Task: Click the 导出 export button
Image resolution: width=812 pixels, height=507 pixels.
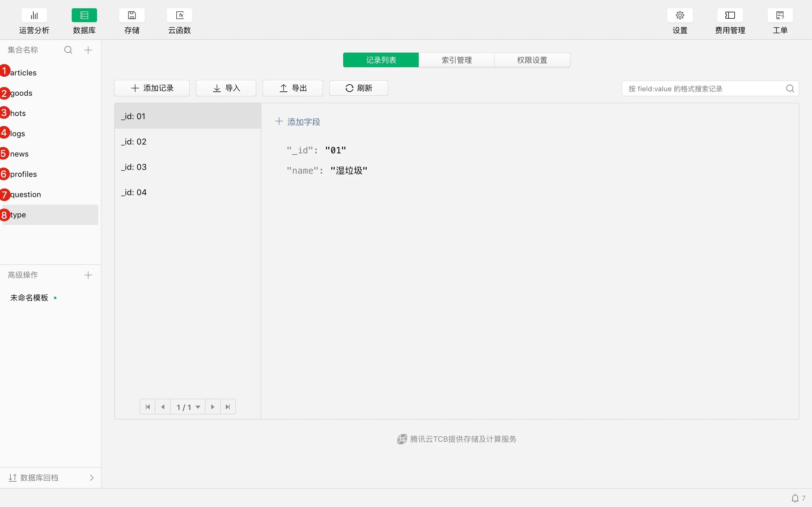Action: 292,88
